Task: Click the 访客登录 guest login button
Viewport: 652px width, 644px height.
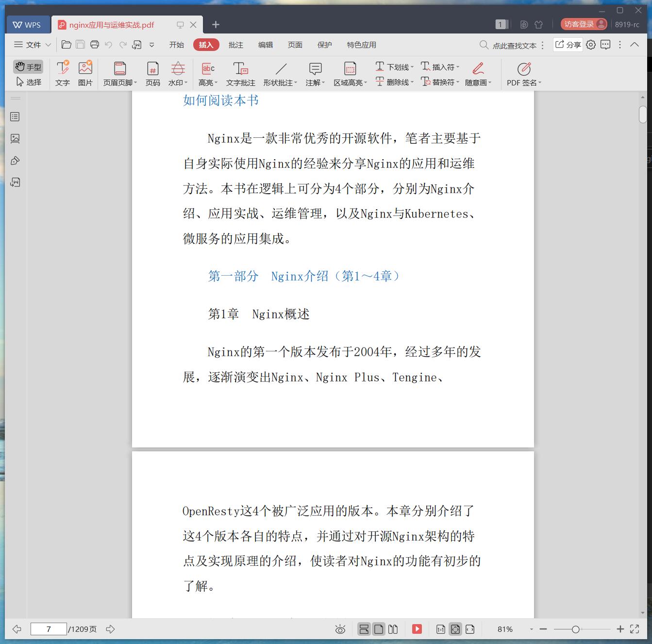Action: coord(584,24)
